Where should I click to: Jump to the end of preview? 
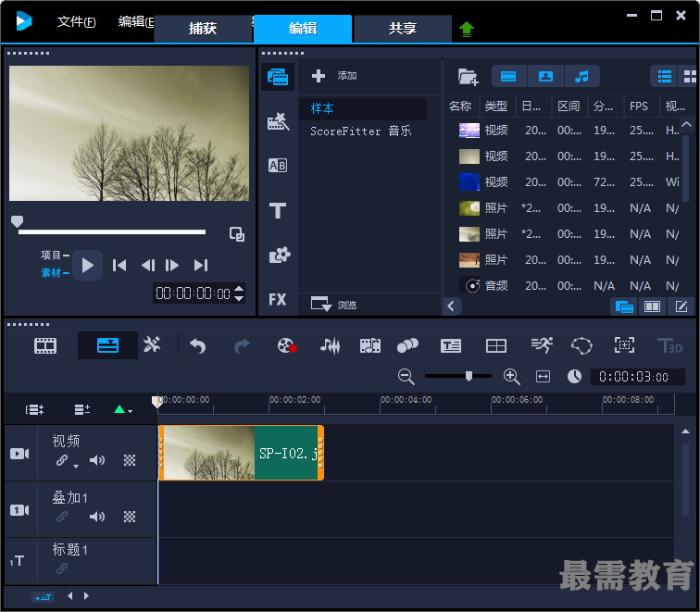click(201, 266)
